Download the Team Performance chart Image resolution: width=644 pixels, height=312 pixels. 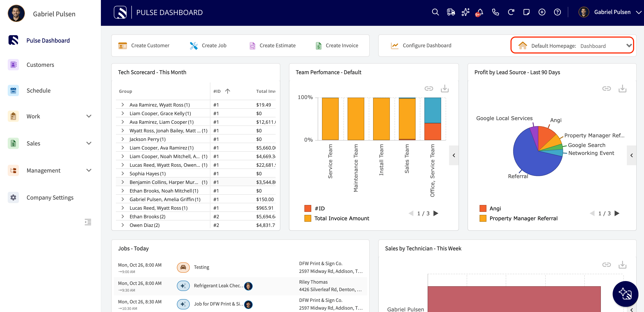(x=445, y=89)
